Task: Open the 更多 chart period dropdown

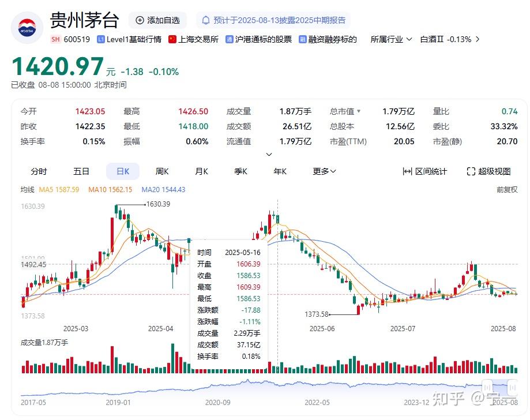Action: pyautogui.click(x=324, y=171)
